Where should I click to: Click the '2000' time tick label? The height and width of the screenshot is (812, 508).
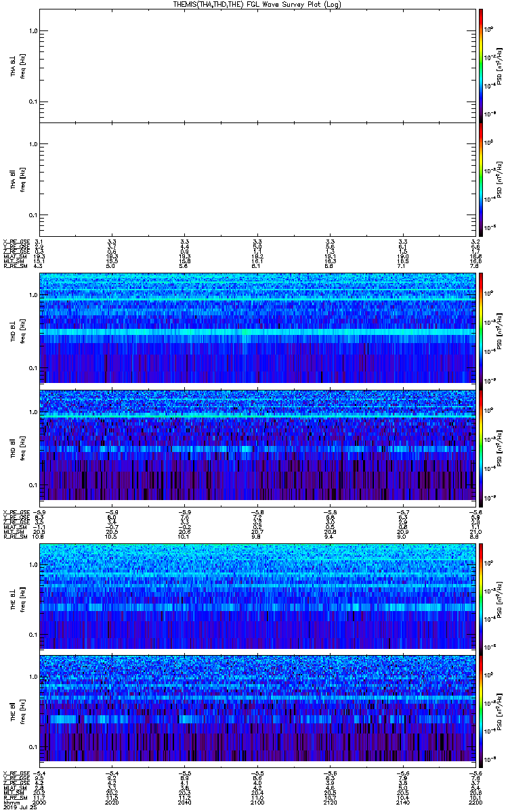(40, 803)
